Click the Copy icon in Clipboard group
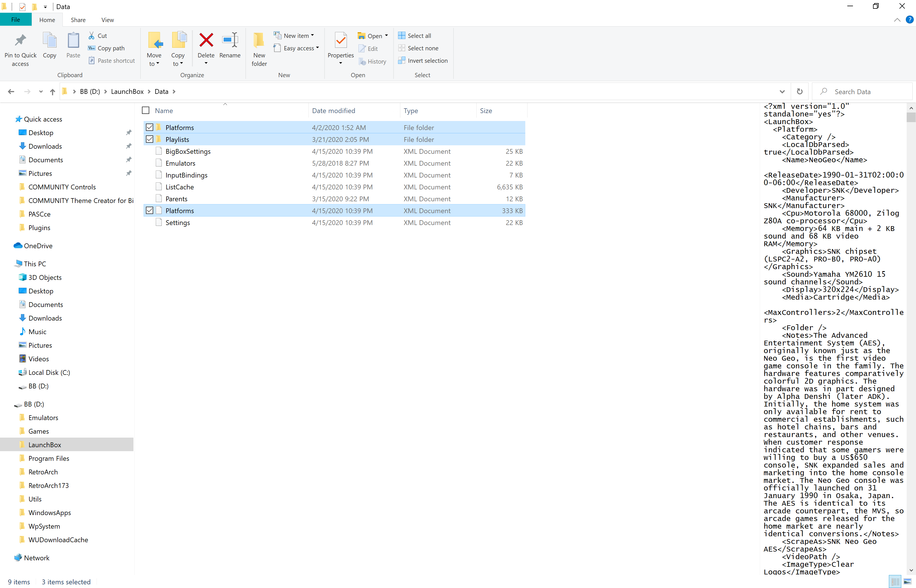This screenshot has width=916, height=588. point(50,40)
